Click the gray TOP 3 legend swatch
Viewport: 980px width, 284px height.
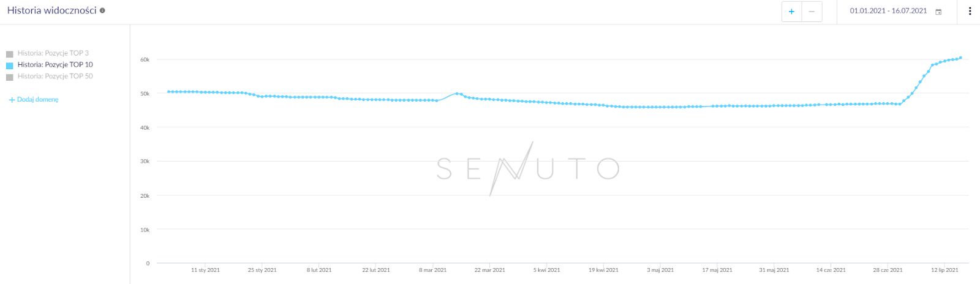pos(10,54)
